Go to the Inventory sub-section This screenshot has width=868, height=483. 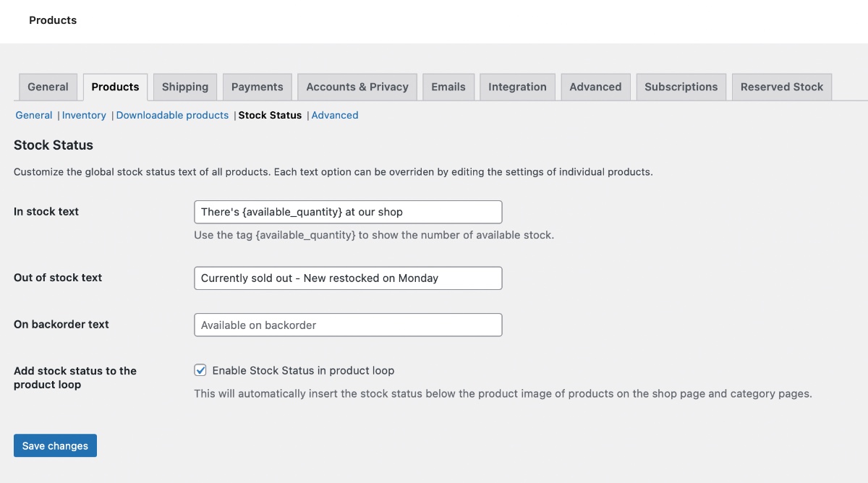coord(84,115)
